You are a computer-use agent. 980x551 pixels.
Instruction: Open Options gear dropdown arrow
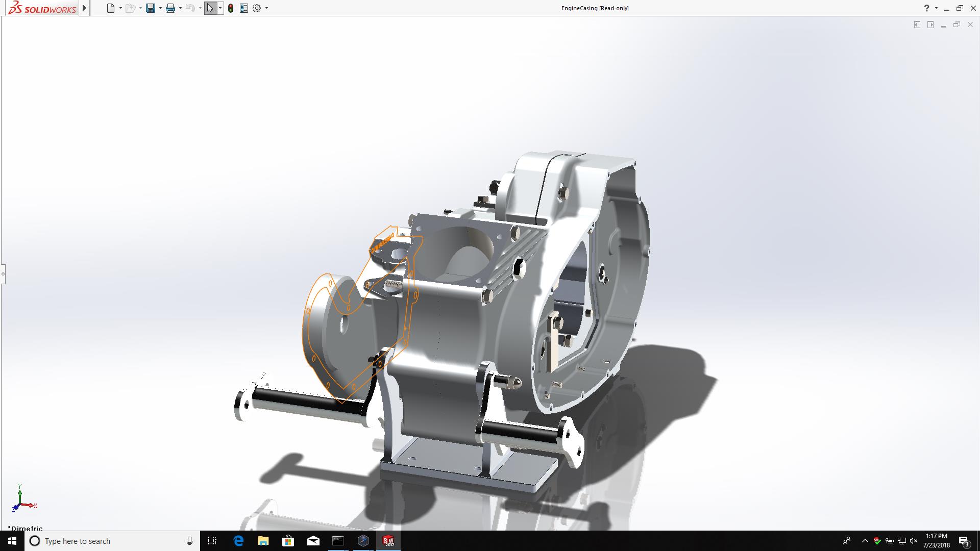click(266, 8)
